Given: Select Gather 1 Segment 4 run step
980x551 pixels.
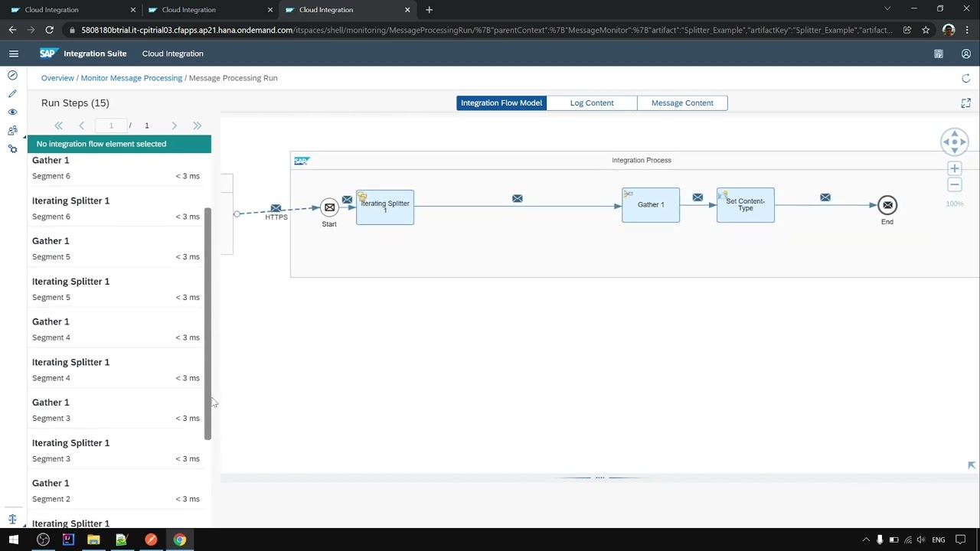Looking at the screenshot, I should [116, 329].
